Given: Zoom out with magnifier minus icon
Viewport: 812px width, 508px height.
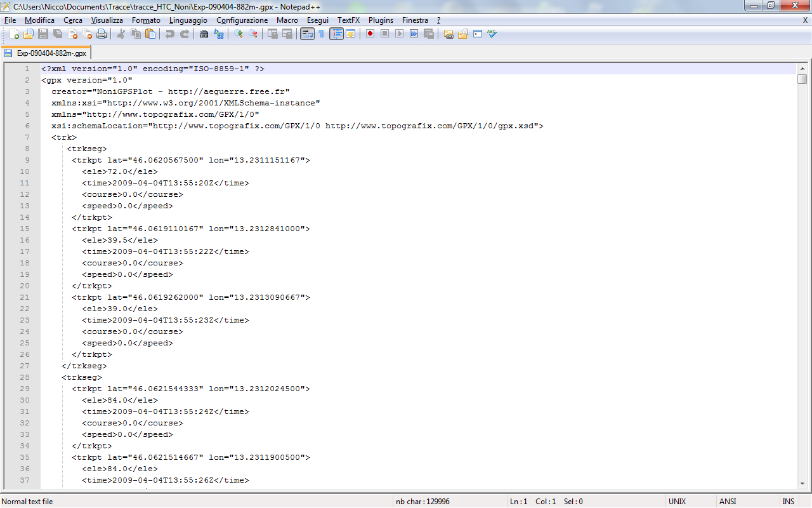Looking at the screenshot, I should tap(252, 34).
